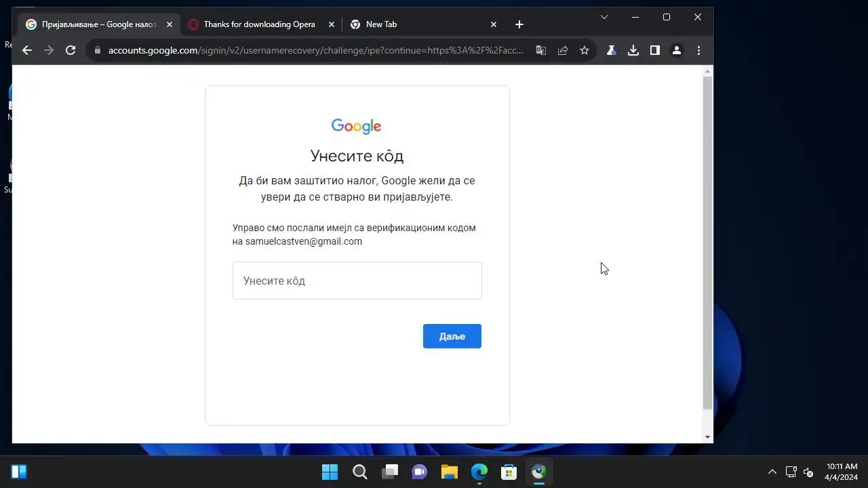Go back to the previous page
The height and width of the screenshot is (488, 868).
tap(27, 50)
